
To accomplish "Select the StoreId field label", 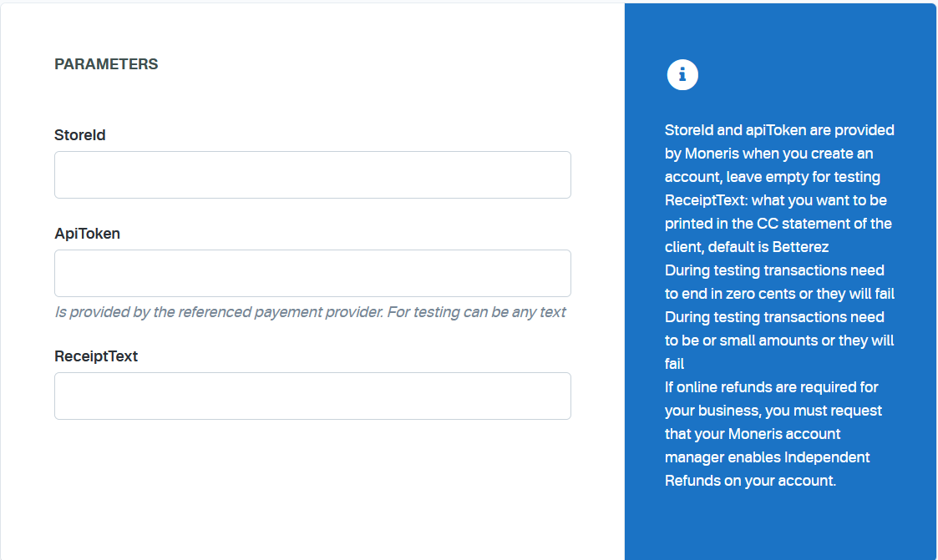I will point(80,134).
